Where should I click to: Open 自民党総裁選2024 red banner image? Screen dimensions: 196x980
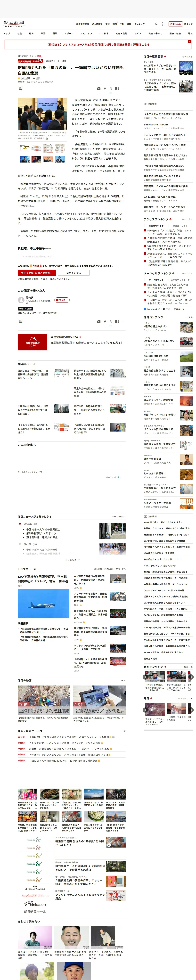click(32, 342)
